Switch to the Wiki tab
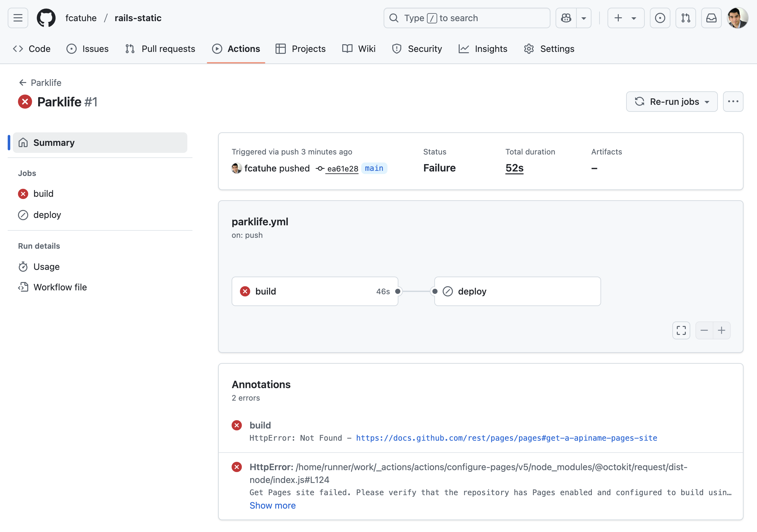The image size is (757, 532). (x=359, y=49)
